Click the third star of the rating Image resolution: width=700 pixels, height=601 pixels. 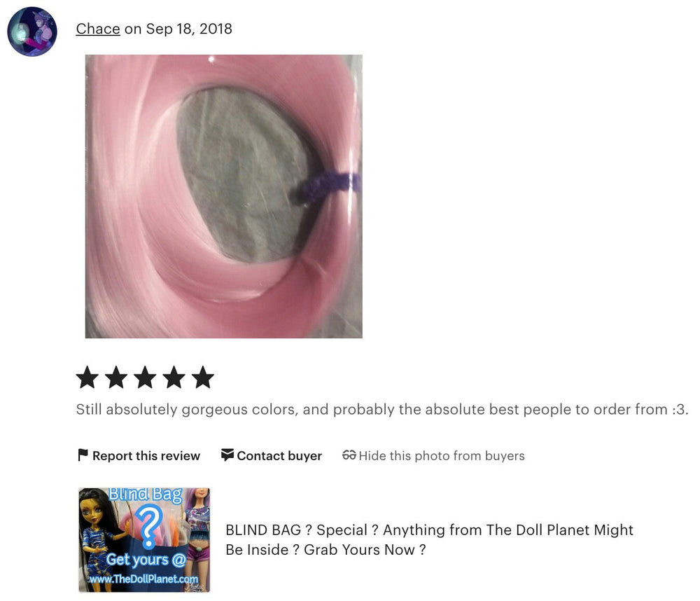click(145, 378)
